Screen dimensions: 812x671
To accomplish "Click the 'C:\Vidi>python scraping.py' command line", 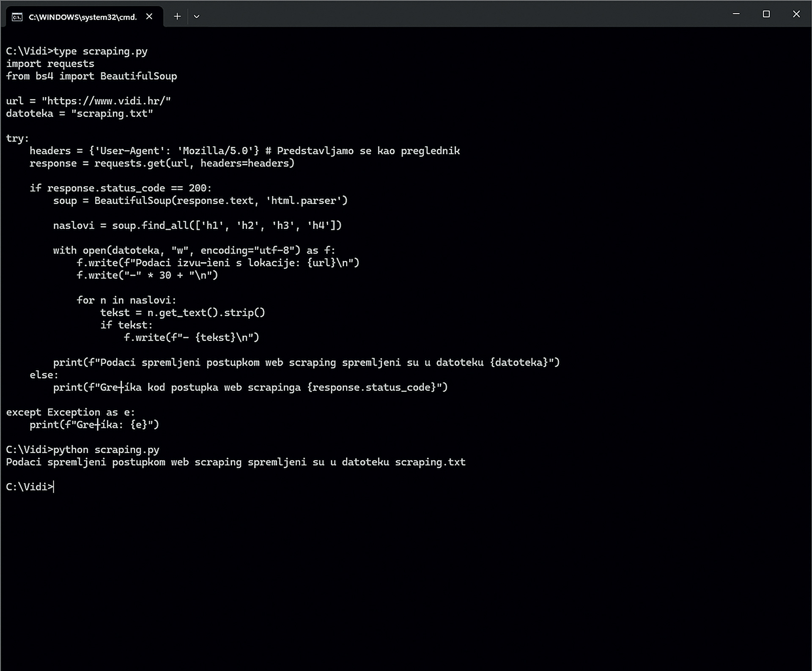I will point(83,449).
